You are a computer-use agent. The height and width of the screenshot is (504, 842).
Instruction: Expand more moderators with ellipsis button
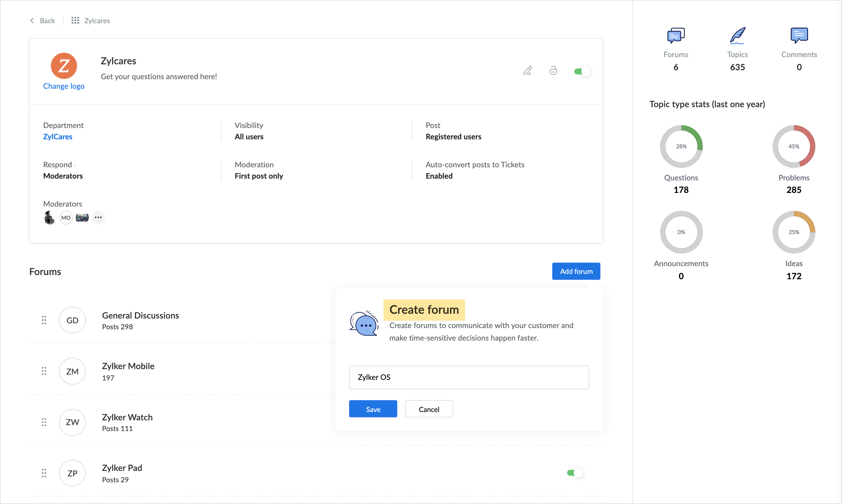pyautogui.click(x=98, y=217)
